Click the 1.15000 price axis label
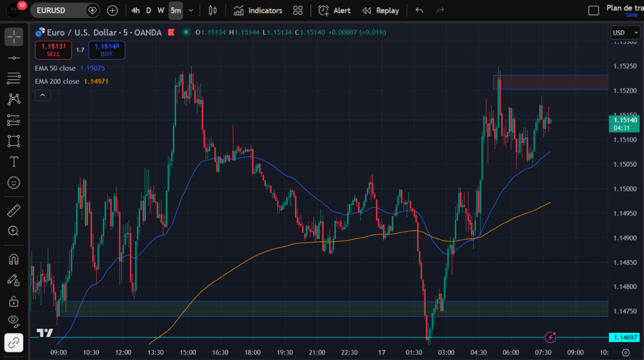The width and height of the screenshot is (644, 360). pos(625,189)
